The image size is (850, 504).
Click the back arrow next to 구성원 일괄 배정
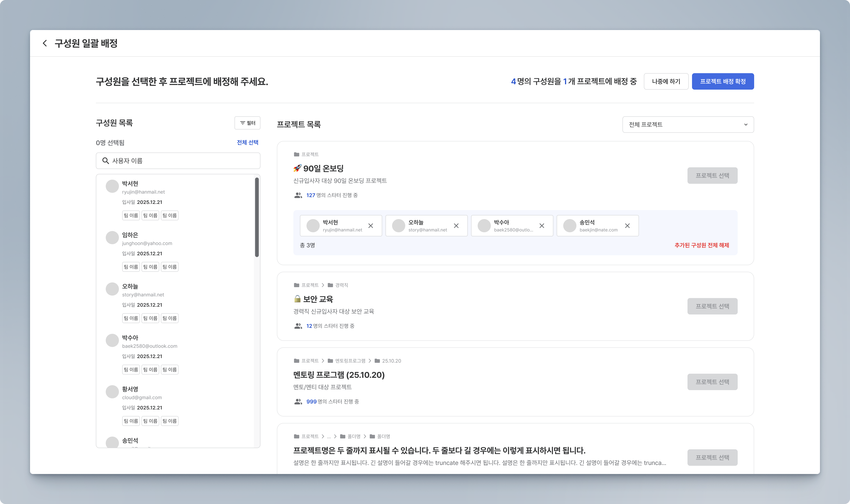pos(45,43)
